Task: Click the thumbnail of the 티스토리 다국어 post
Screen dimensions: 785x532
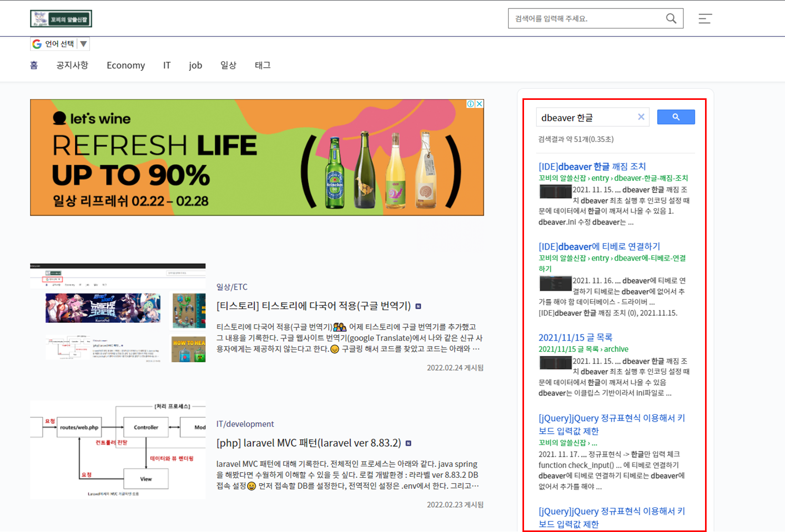Action: coord(118,313)
